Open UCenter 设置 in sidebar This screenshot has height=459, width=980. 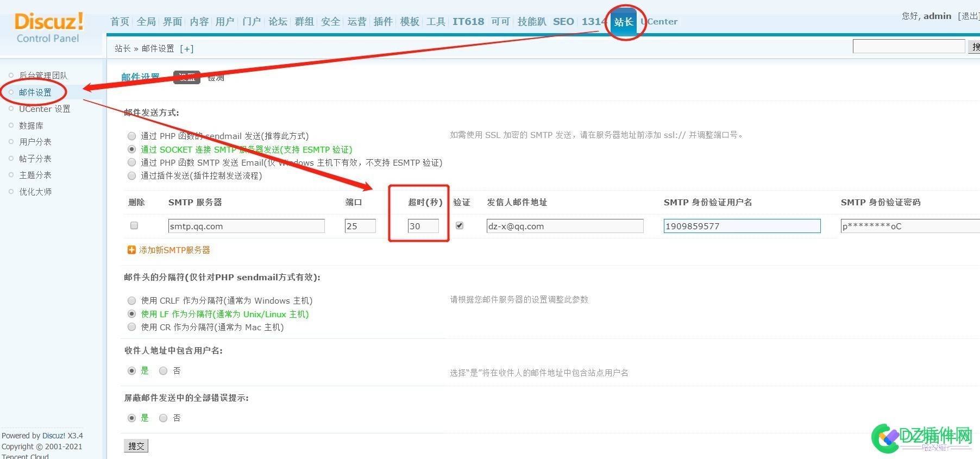[x=45, y=109]
